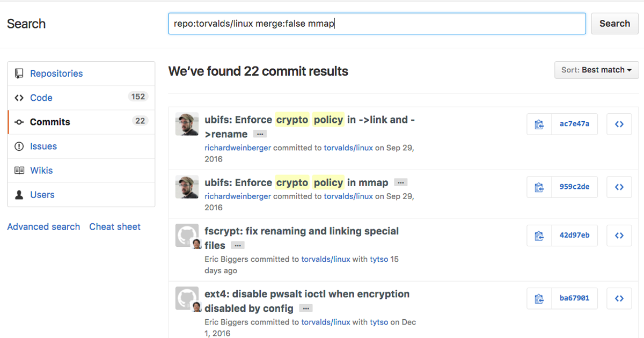This screenshot has width=644, height=338.
Task: Select the Code angle-brackets icon in sidebar
Action: [20, 98]
